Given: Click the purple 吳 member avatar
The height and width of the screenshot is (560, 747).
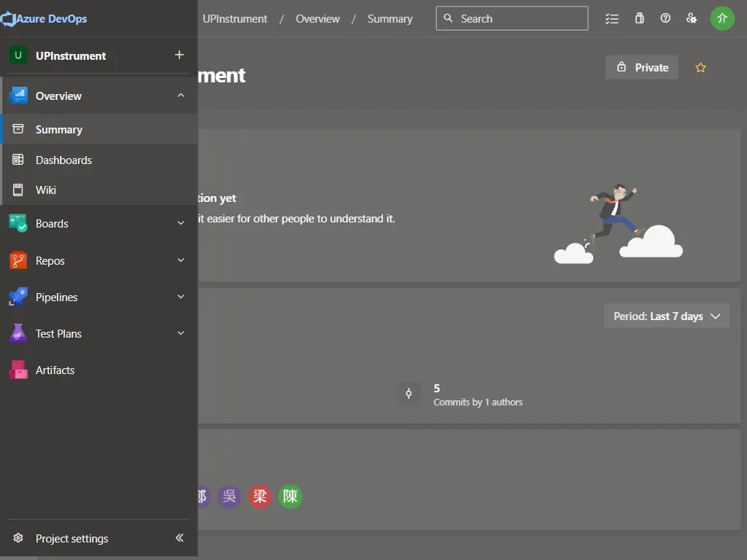Looking at the screenshot, I should [x=229, y=497].
